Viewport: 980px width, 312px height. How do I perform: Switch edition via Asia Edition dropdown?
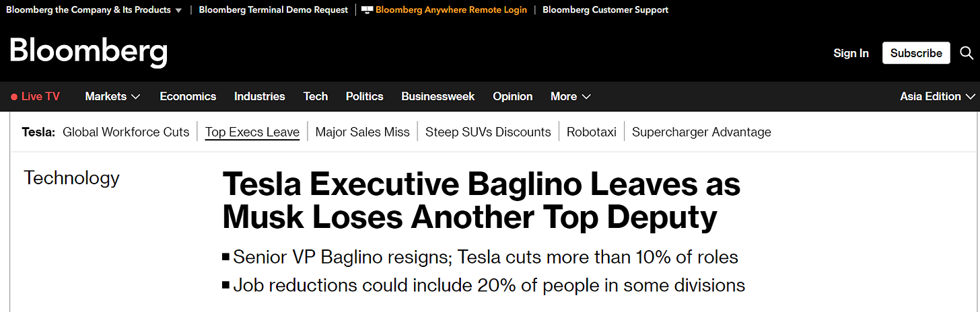coord(937,96)
